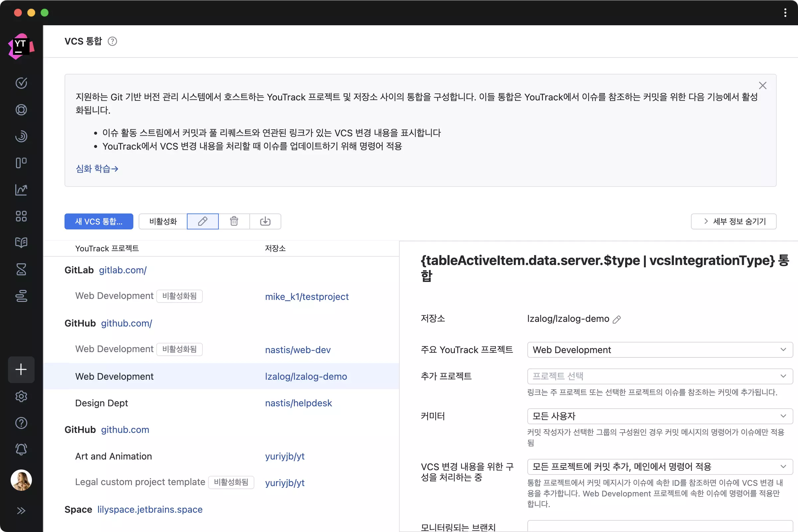Click the 새 VCS 통합 button
The height and width of the screenshot is (532, 798).
click(99, 221)
